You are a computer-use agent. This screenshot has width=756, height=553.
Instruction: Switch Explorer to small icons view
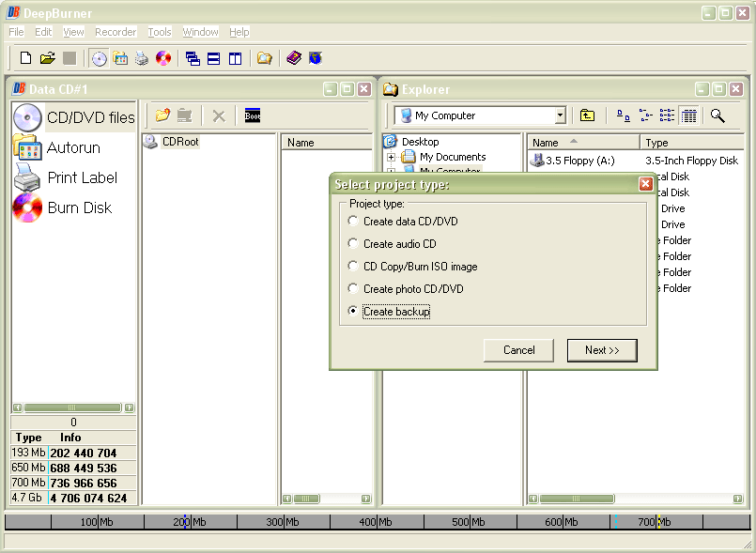tap(645, 115)
